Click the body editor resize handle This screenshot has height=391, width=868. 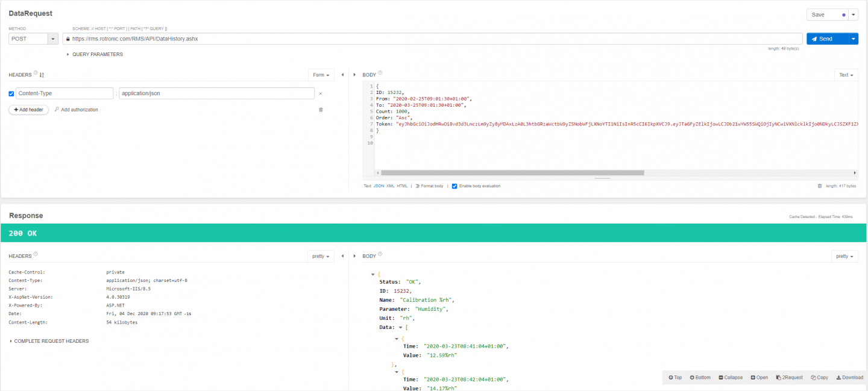pyautogui.click(x=603, y=178)
